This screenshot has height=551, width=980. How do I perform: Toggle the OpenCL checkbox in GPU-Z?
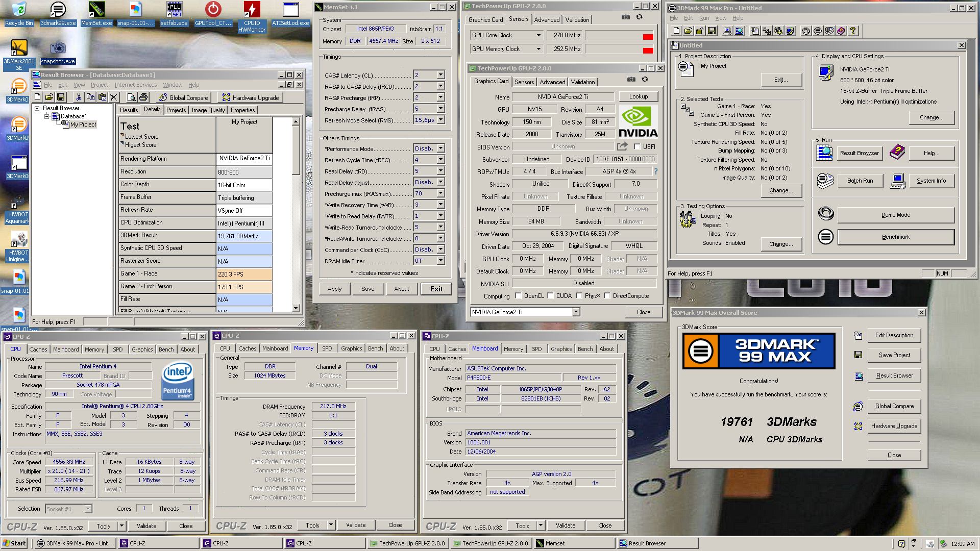519,296
